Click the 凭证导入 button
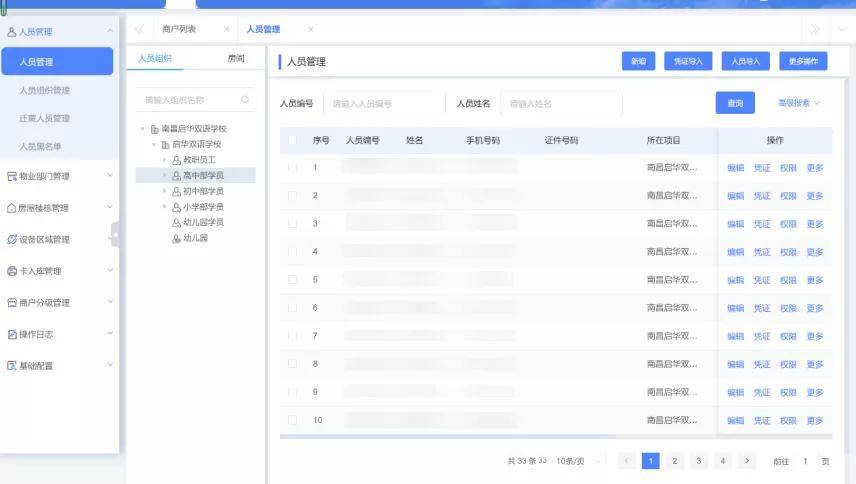856x484 pixels. [688, 61]
